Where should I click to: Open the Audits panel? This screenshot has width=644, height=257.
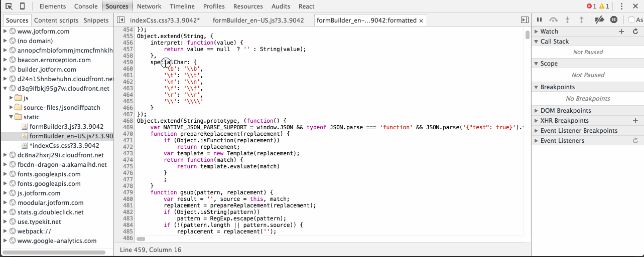281,7
